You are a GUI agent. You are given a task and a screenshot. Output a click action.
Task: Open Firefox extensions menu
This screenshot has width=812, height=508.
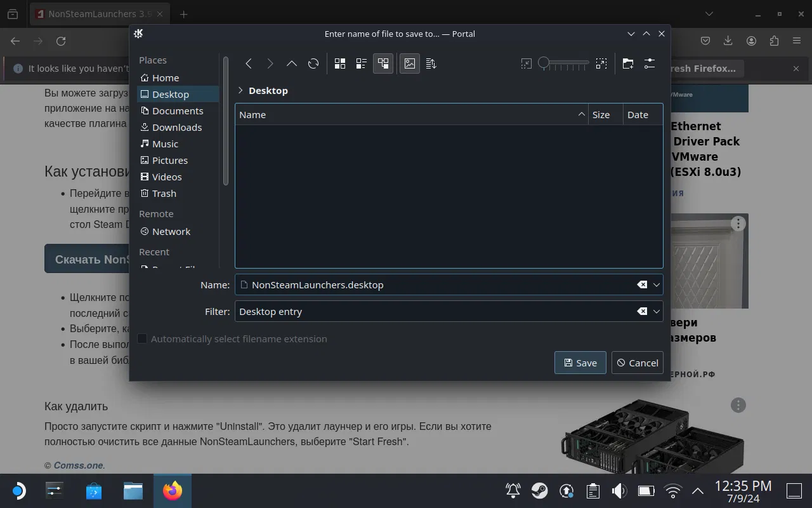(x=774, y=41)
